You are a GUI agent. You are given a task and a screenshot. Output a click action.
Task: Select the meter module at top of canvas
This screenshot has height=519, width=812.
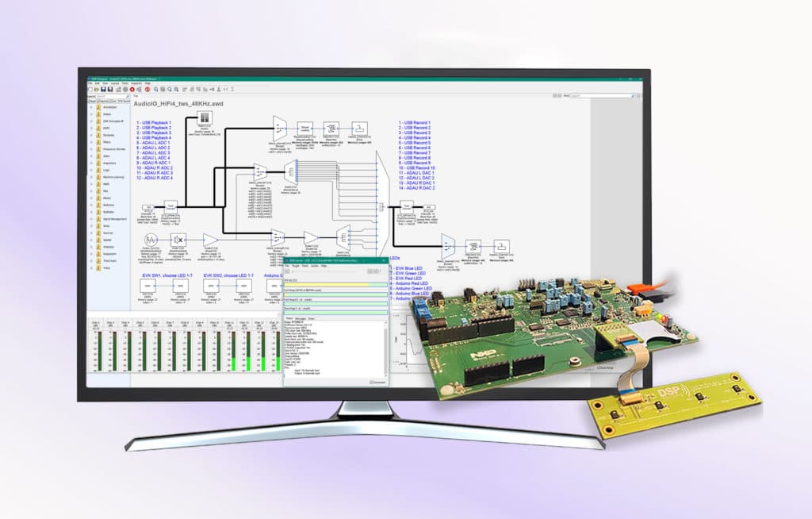coord(205,117)
